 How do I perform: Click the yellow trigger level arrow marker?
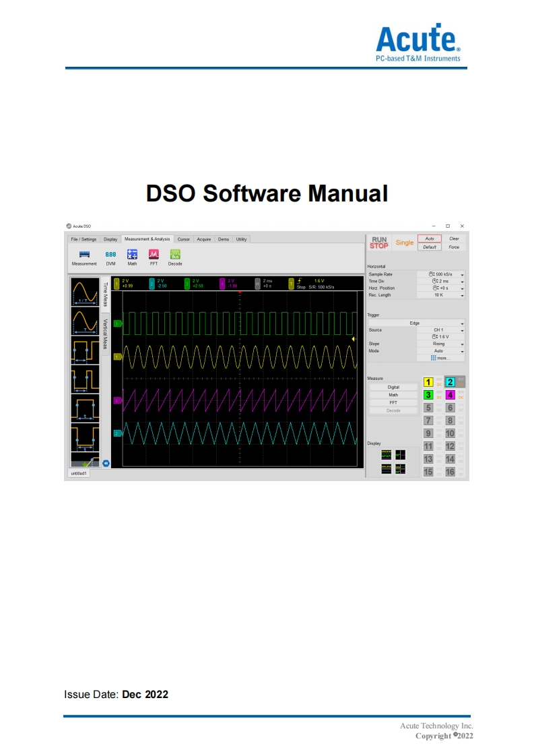click(x=354, y=340)
